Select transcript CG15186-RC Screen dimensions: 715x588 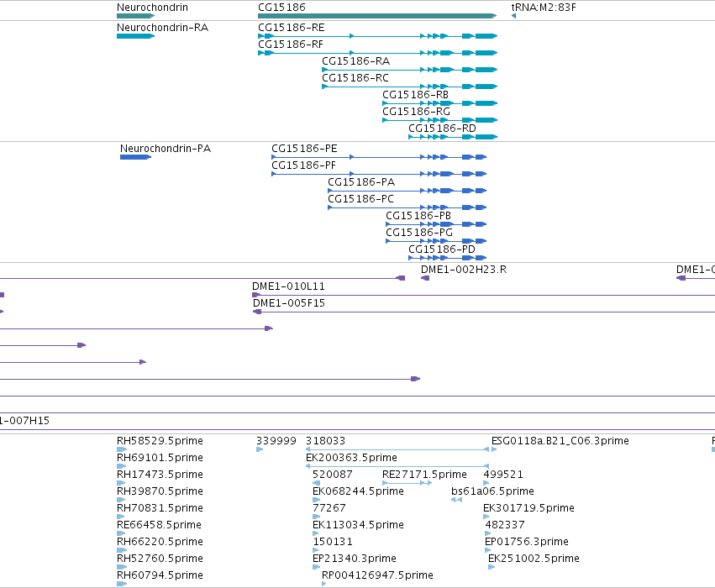[x=355, y=78]
